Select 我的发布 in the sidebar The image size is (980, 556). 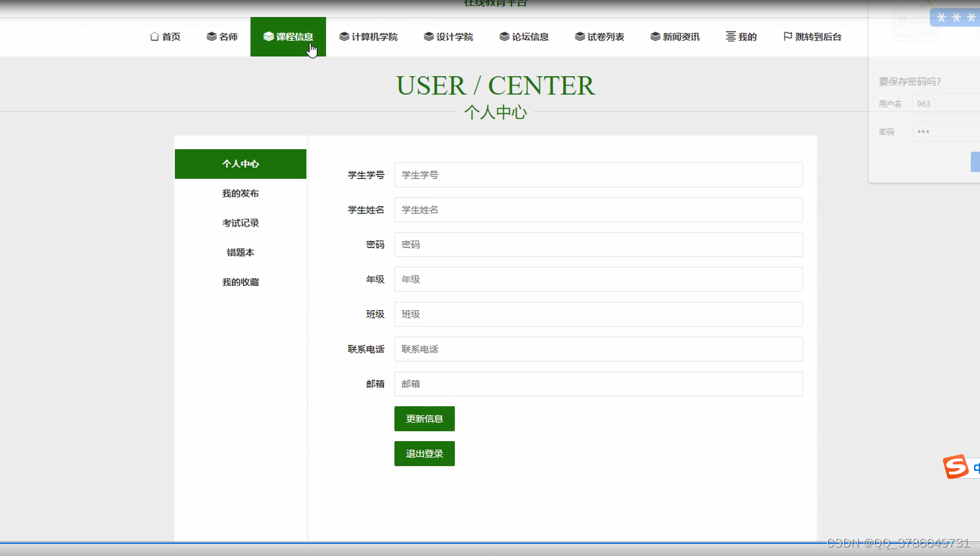pos(240,193)
